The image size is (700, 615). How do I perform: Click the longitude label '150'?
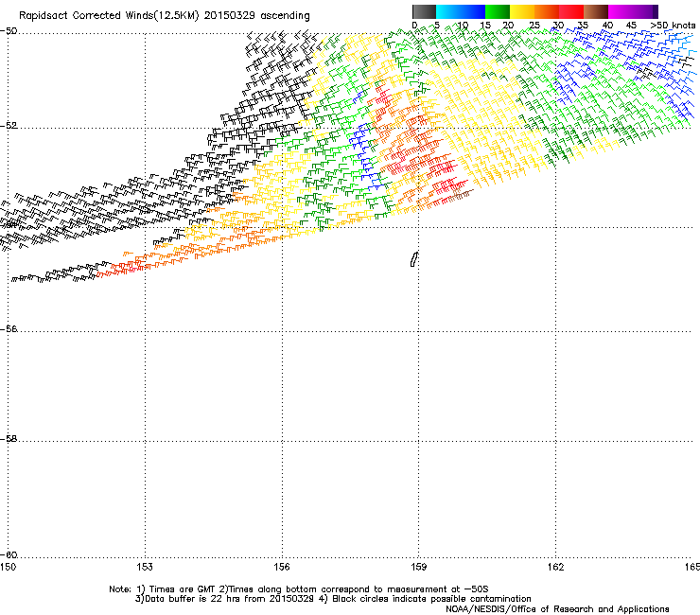pyautogui.click(x=8, y=567)
